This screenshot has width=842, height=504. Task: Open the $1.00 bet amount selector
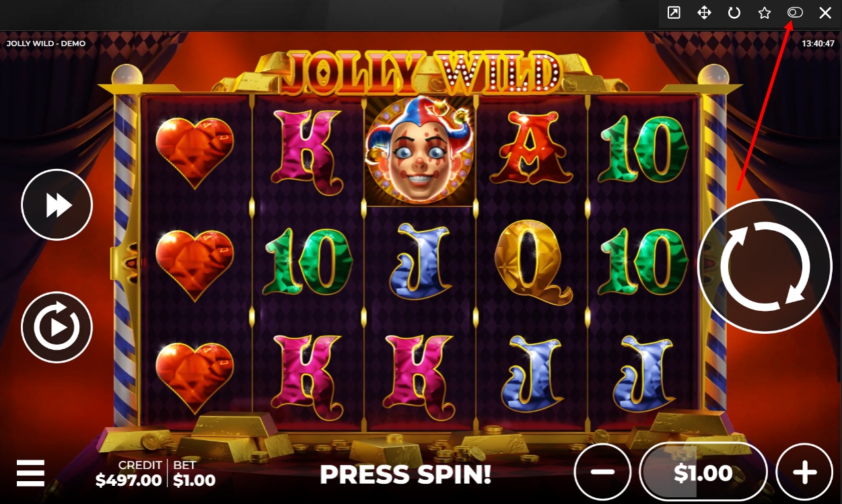coord(703,472)
